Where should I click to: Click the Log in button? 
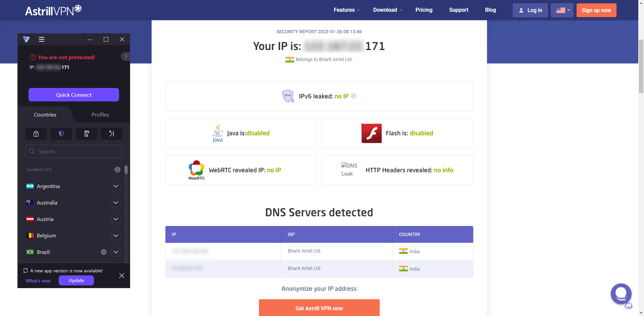[530, 10]
